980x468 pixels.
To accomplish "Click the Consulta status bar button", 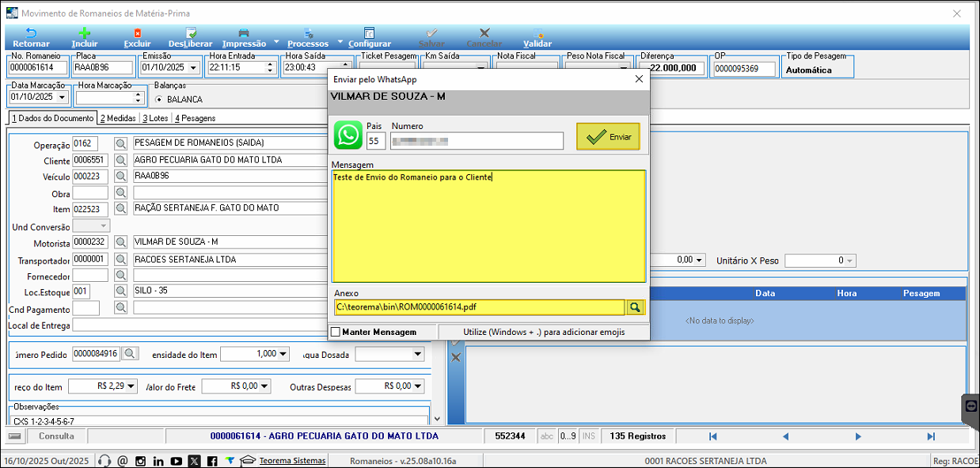I will 56,436.
